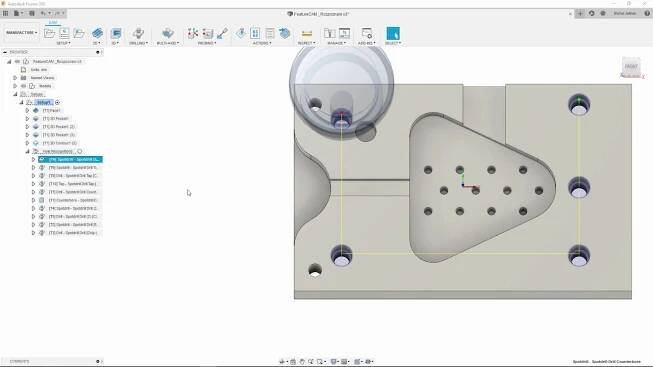This screenshot has height=367, width=653.
Task: Open the Probing group dropdown
Action: coord(207,43)
